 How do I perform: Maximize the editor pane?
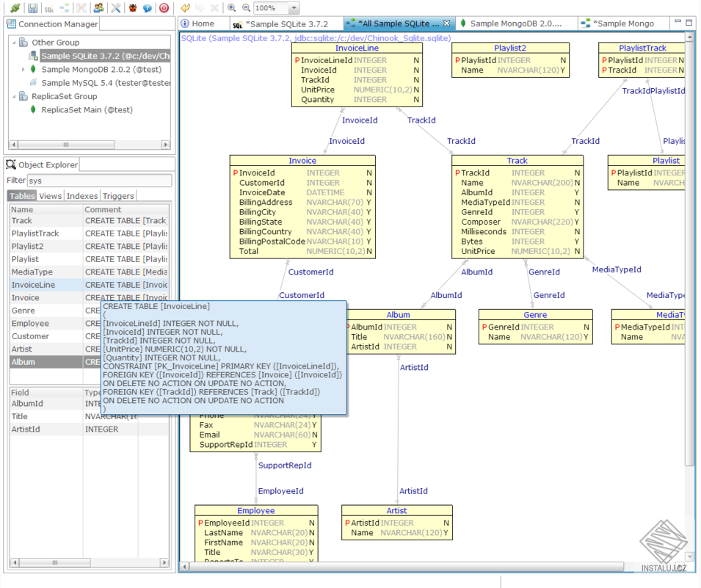pyautogui.click(x=689, y=22)
